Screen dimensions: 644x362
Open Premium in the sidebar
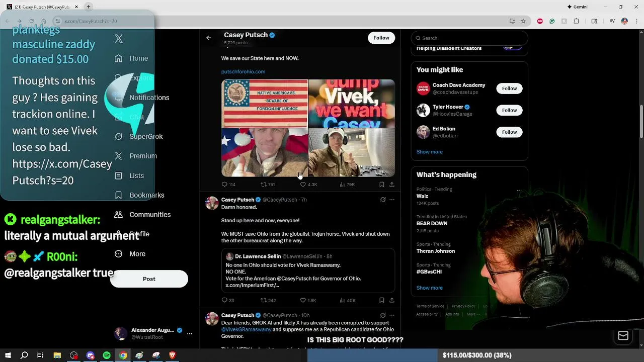point(136,156)
